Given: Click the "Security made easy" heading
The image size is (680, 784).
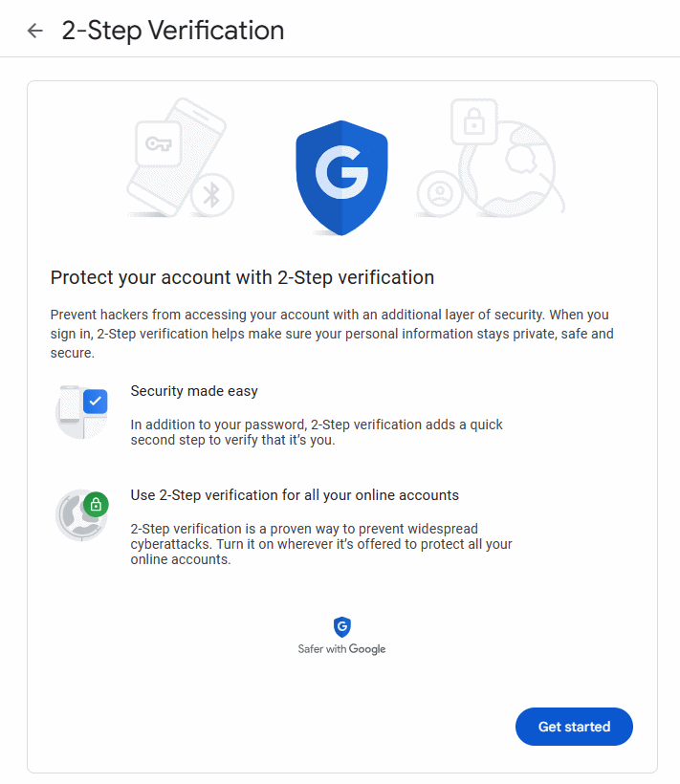Looking at the screenshot, I should [x=194, y=391].
